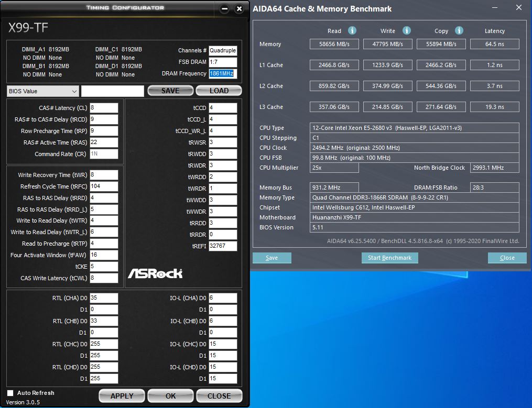The image size is (532, 408).
Task: Click Start Benchmark in AIDA64
Action: 390,258
